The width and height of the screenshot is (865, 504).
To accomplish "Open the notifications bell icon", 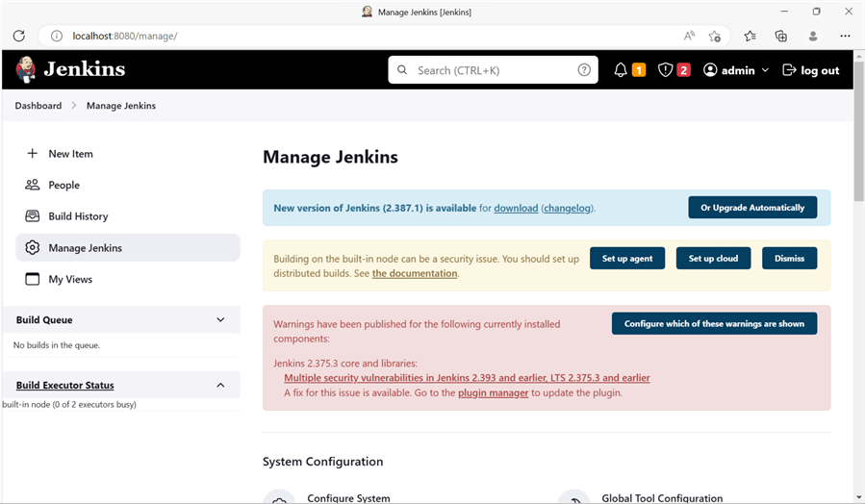I will 621,70.
